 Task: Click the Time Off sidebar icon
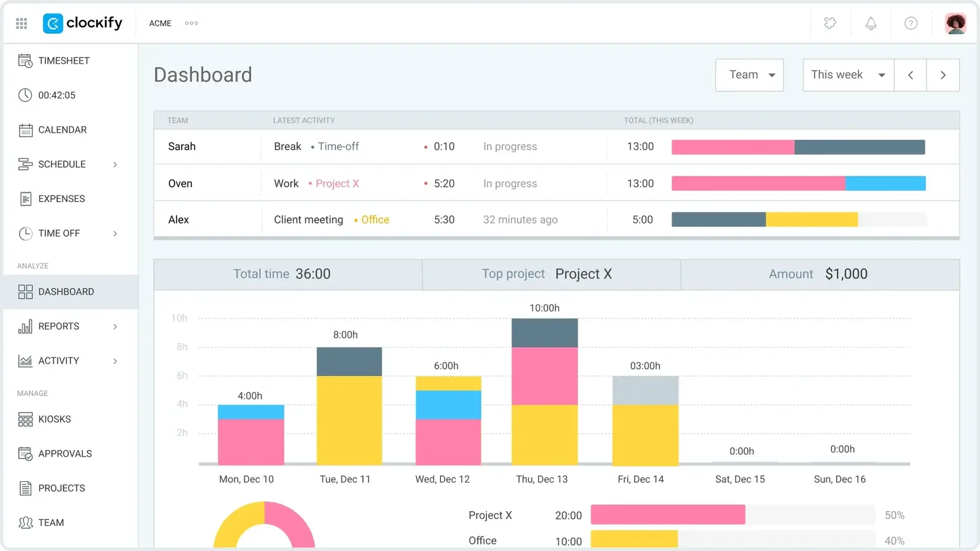25,233
